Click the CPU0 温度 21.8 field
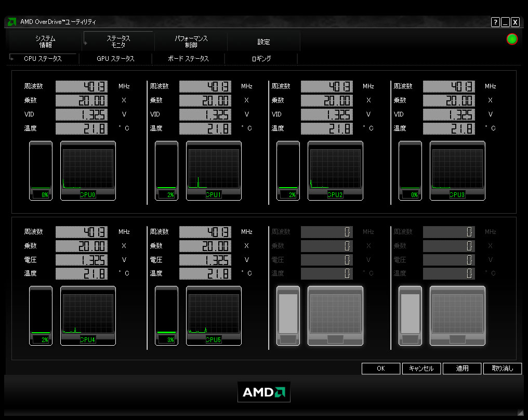528x420 pixels. coord(82,129)
